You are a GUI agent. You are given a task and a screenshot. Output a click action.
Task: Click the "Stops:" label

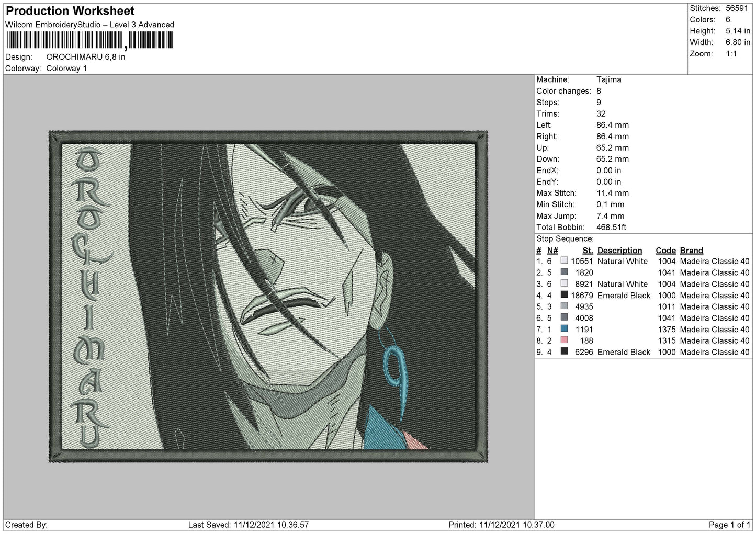pyautogui.click(x=548, y=103)
